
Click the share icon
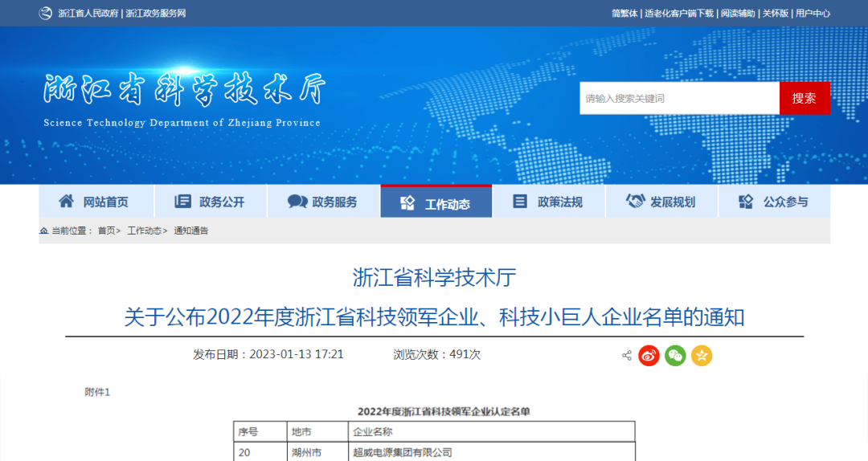pos(627,355)
